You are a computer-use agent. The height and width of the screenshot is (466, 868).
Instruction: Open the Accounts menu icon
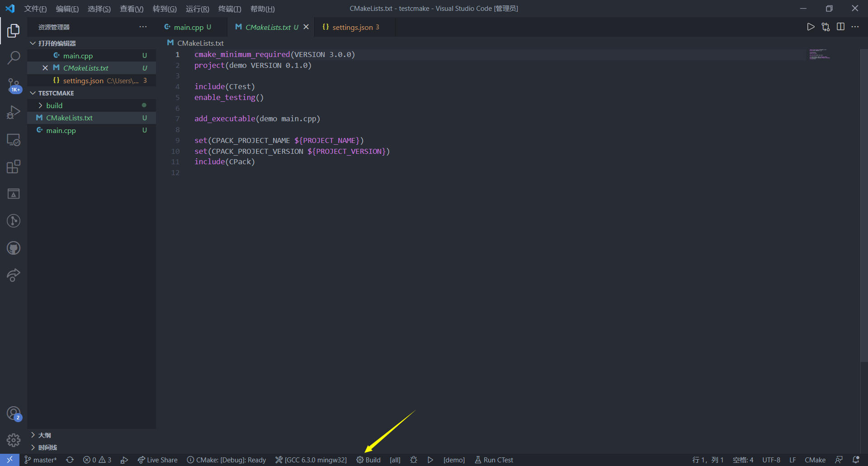(14, 414)
